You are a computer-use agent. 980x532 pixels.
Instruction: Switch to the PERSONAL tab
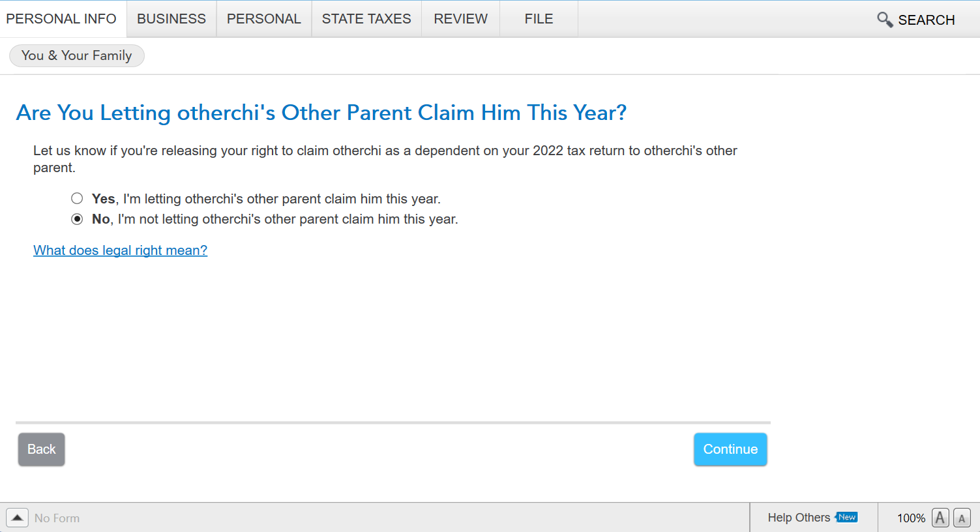264,19
